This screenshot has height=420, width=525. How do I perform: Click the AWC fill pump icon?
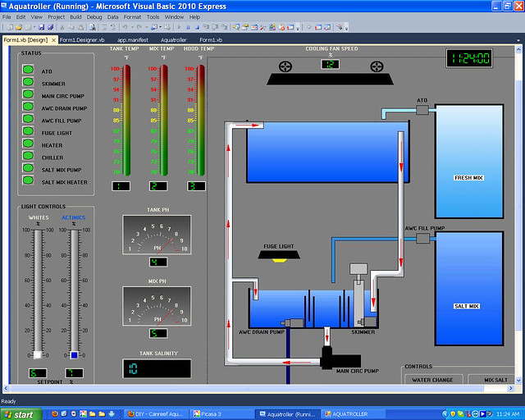[x=423, y=238]
